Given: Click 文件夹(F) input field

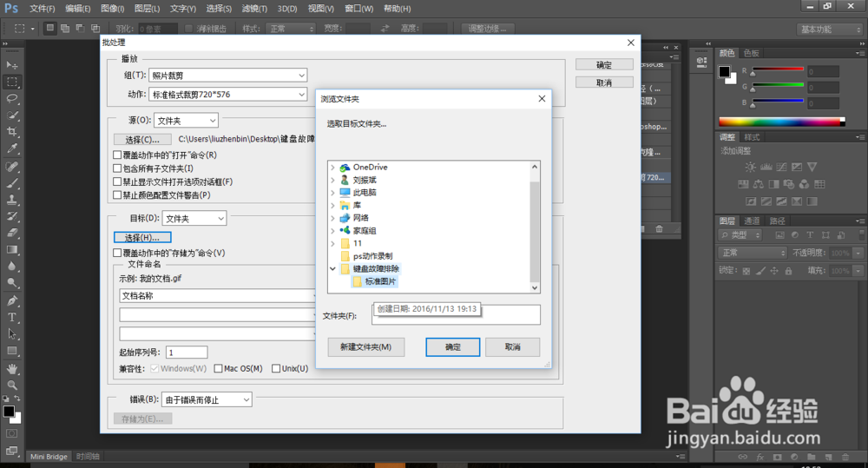Looking at the screenshot, I should pyautogui.click(x=457, y=314).
